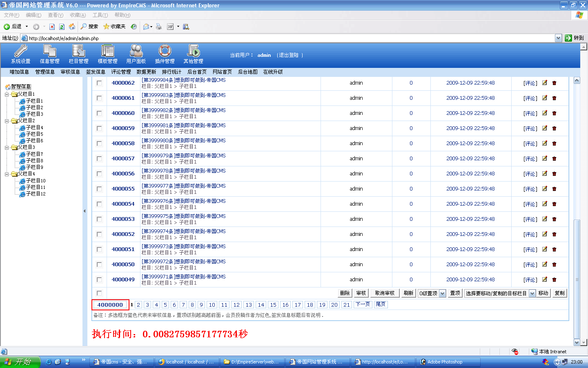This screenshot has height=368, width=588.
Task: Check the checkbox for row 4000061
Action: point(99,98)
